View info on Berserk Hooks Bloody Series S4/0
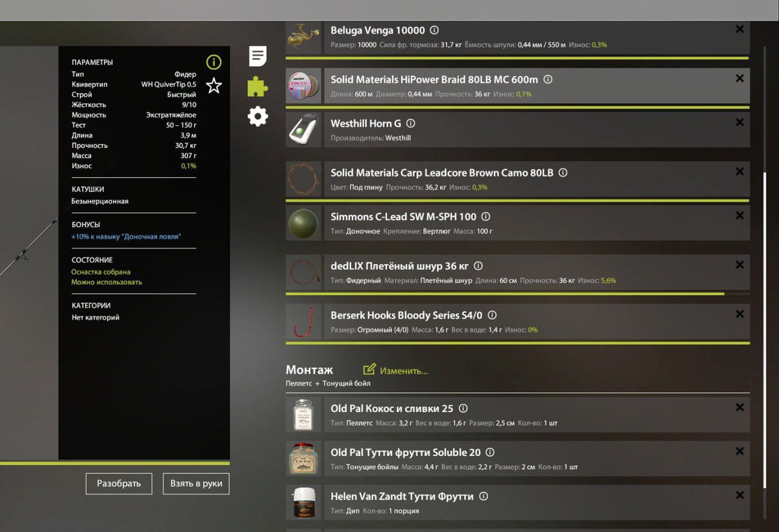This screenshot has height=532, width=779. coord(492,315)
